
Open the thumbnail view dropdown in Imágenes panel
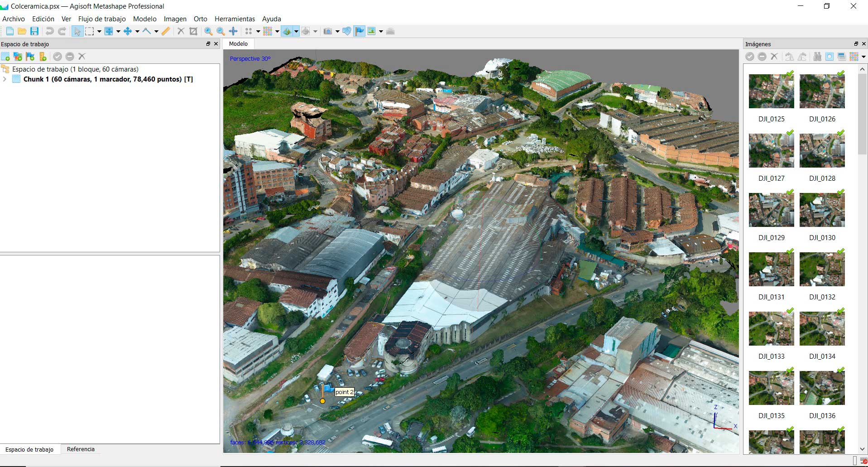coord(863,57)
